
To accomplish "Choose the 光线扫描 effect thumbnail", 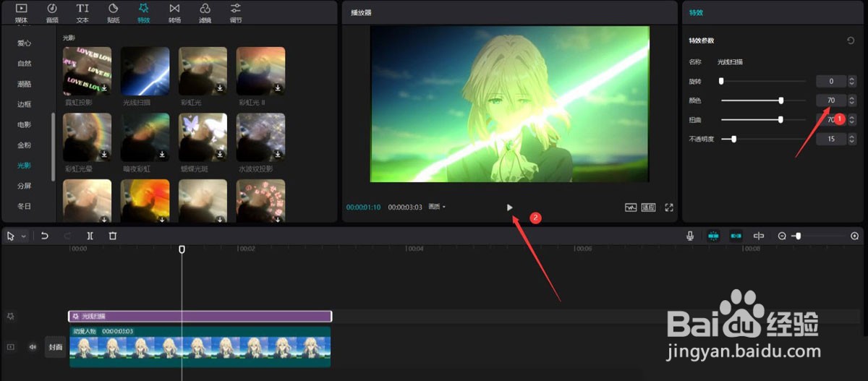I will point(145,71).
